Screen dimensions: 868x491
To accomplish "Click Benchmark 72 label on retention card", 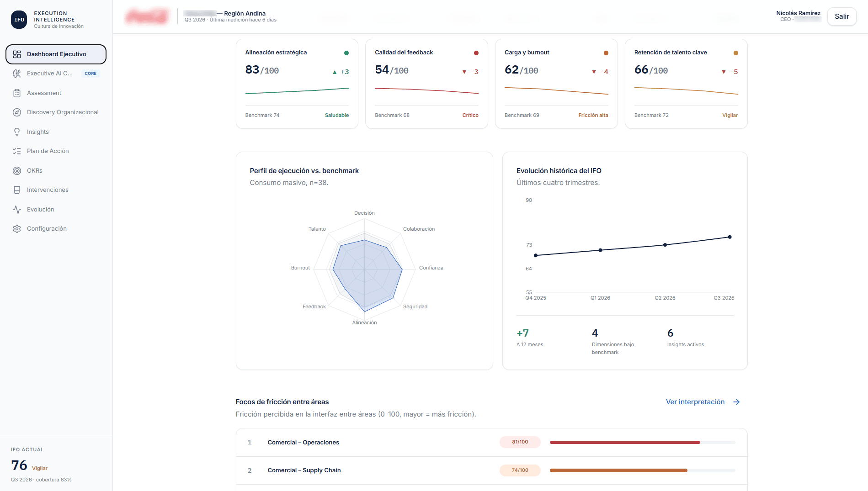I will pyautogui.click(x=651, y=116).
